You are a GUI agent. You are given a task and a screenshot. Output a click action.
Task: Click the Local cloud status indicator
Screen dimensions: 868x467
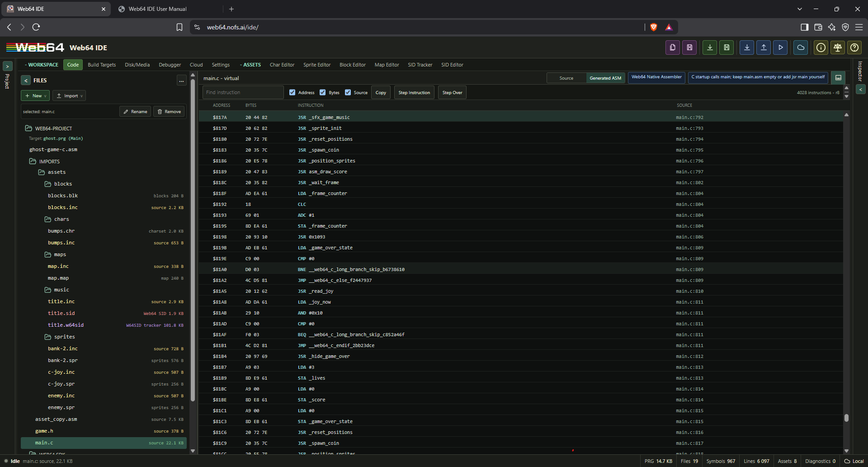click(x=854, y=461)
